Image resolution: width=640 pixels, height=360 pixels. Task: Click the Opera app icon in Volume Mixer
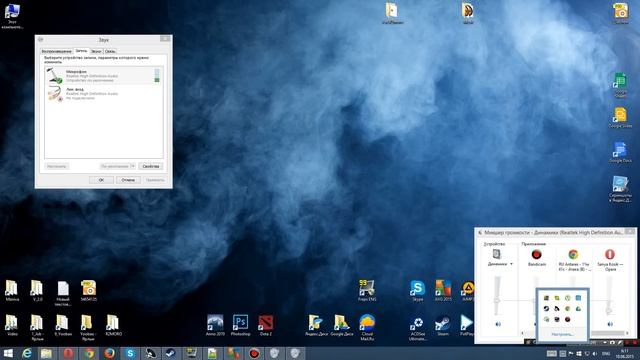point(610,254)
